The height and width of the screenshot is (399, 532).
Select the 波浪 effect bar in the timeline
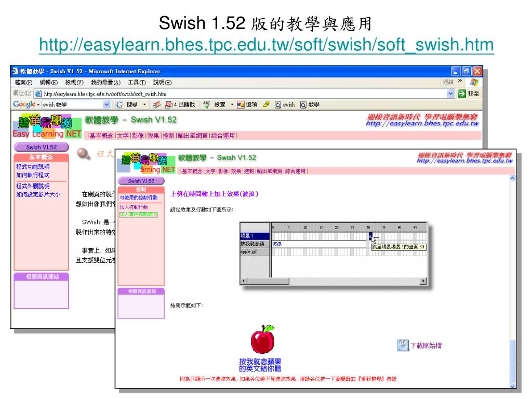(318, 244)
